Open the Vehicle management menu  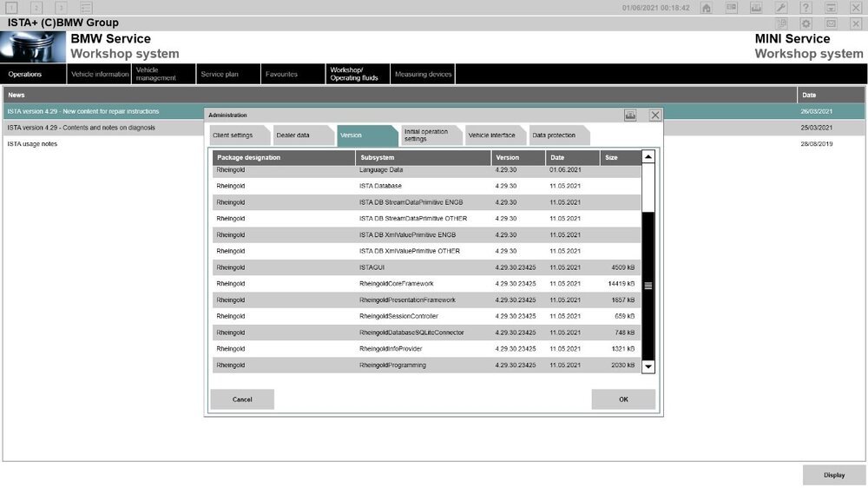click(163, 74)
